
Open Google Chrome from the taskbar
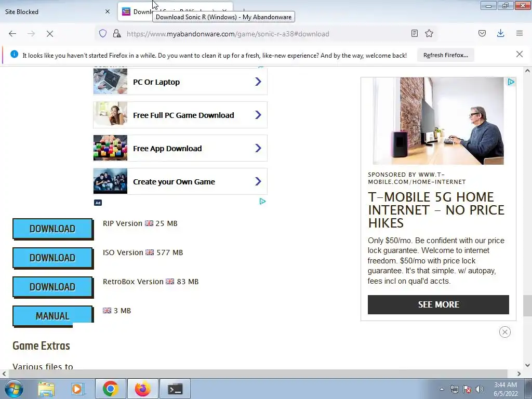coord(110,389)
